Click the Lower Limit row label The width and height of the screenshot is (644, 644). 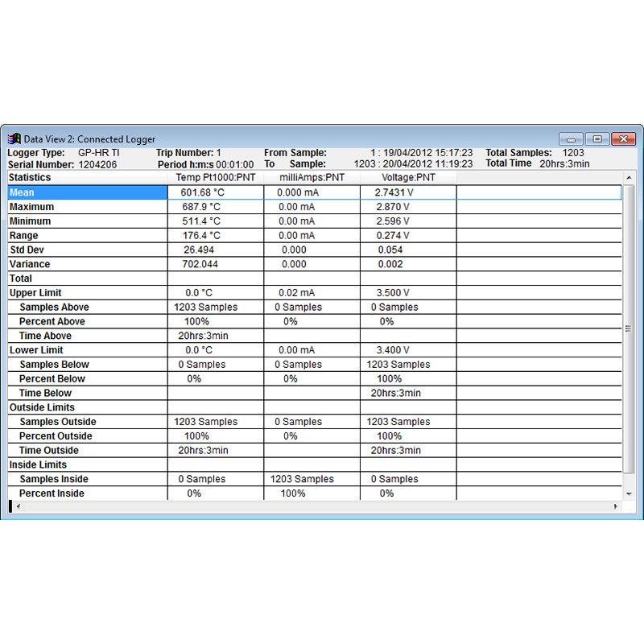point(36,350)
